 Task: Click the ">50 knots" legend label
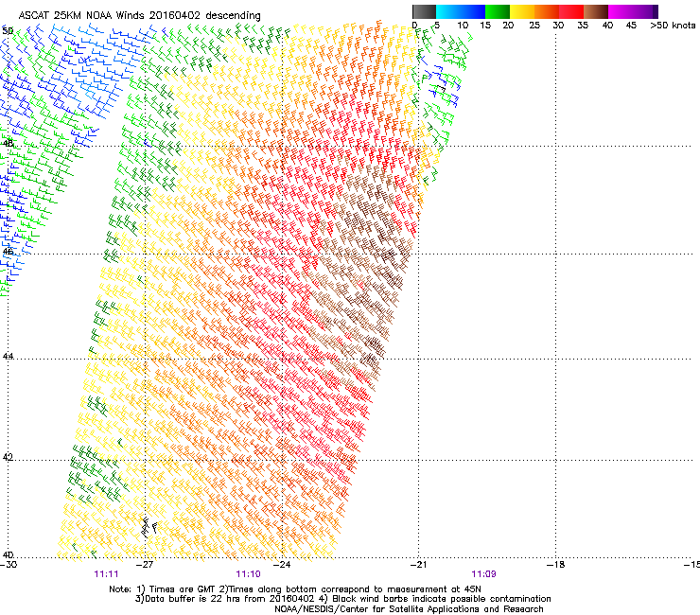673,26
